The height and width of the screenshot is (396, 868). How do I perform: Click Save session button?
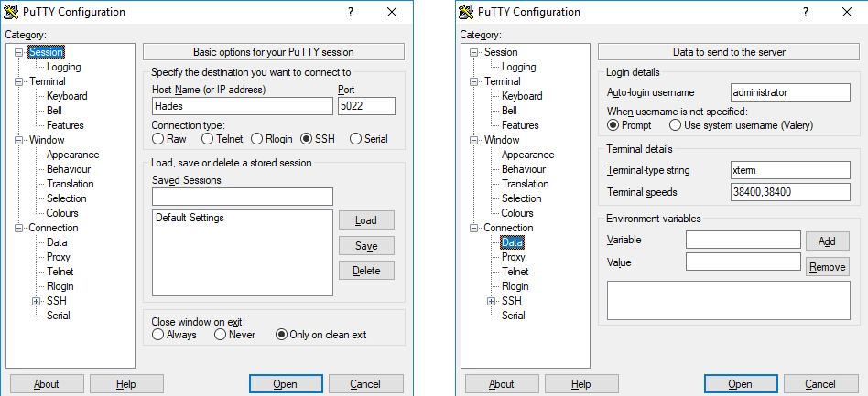click(x=366, y=246)
